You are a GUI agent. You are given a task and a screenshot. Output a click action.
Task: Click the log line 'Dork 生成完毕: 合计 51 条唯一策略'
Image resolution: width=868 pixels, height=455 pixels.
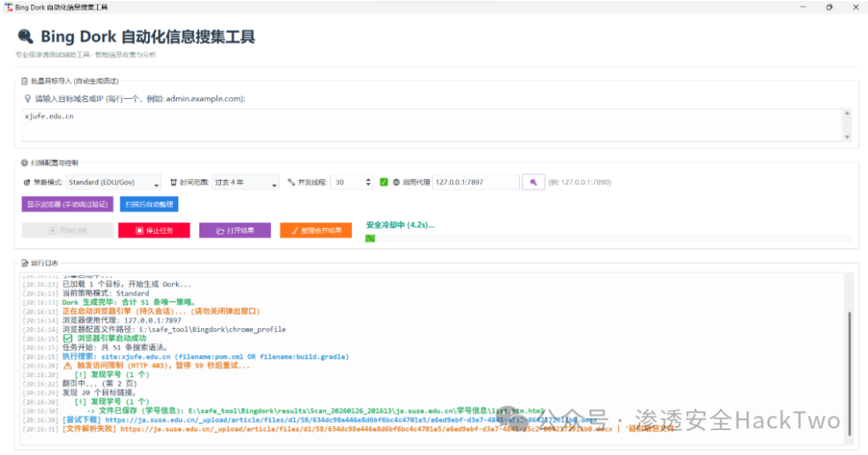click(129, 302)
